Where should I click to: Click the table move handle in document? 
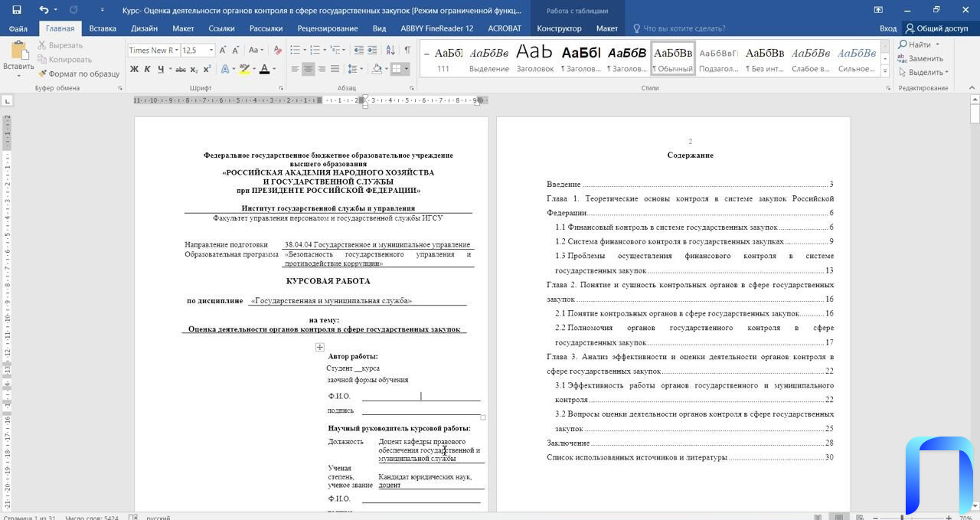(320, 347)
